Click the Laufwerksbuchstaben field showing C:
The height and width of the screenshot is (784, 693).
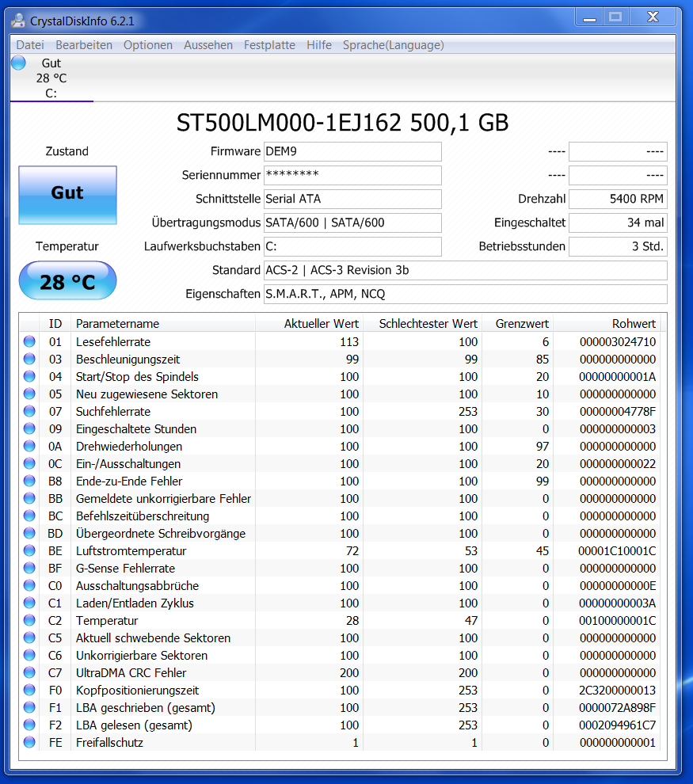point(352,246)
